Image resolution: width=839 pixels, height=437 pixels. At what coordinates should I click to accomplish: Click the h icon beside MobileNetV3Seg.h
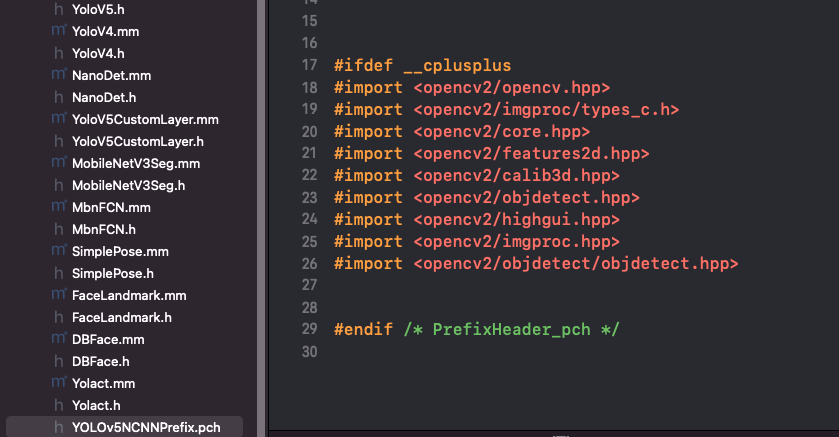(x=59, y=185)
